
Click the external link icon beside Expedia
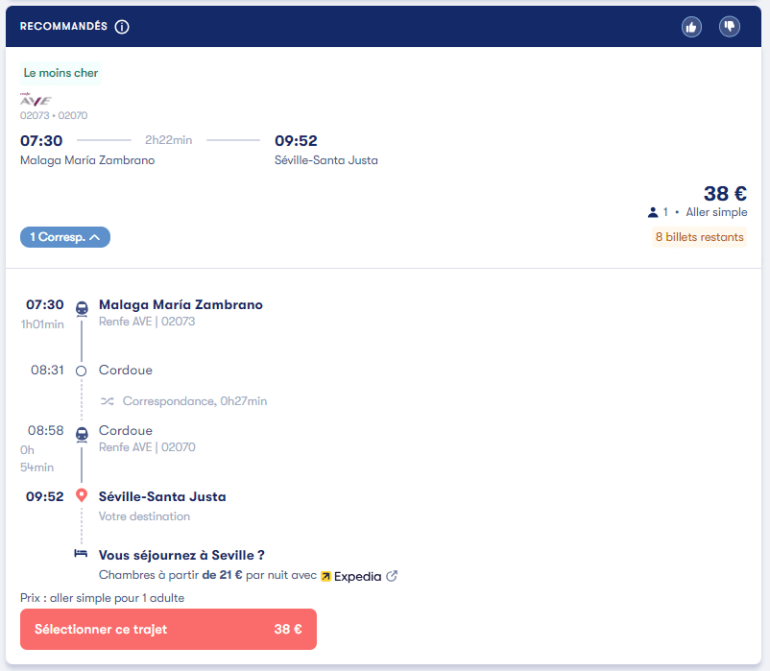392,576
